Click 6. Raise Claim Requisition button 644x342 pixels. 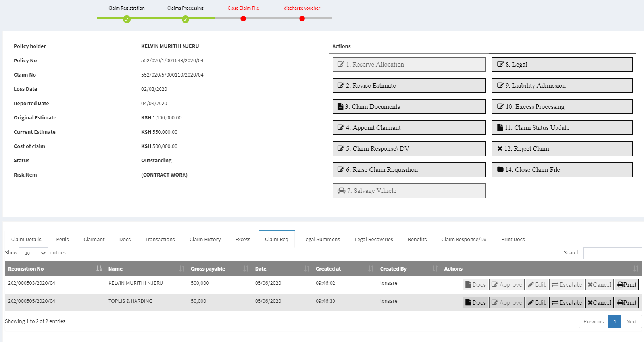tap(409, 169)
